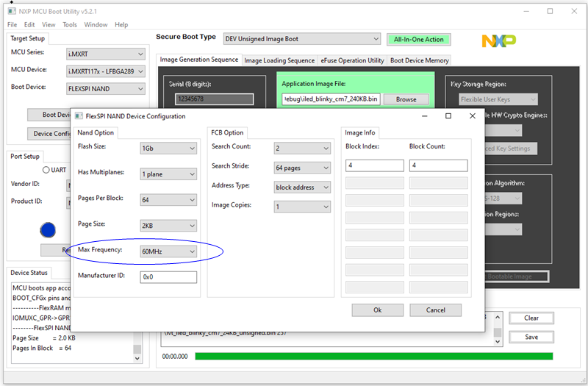The width and height of the screenshot is (588, 386).
Task: Expand the Search Stride dropdown
Action: point(302,168)
